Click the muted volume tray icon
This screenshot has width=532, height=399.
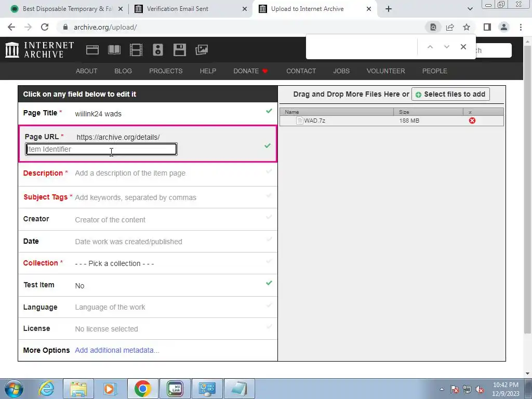point(480,390)
